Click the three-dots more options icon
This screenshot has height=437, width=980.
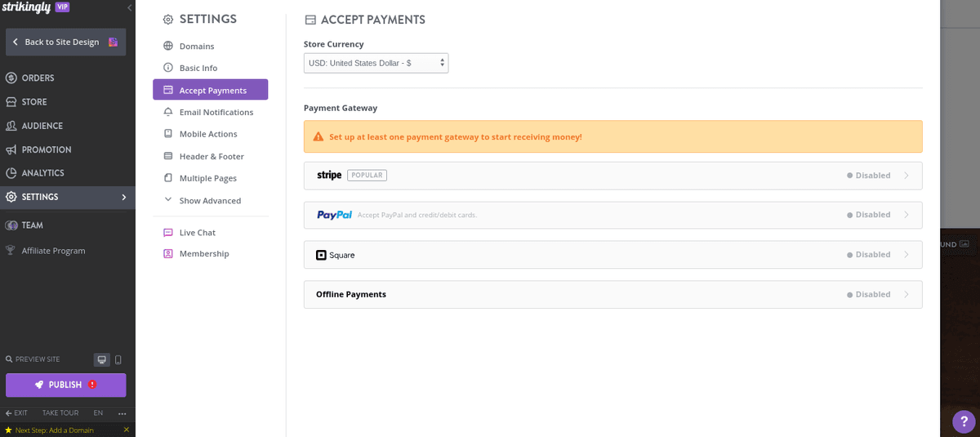[x=122, y=413]
